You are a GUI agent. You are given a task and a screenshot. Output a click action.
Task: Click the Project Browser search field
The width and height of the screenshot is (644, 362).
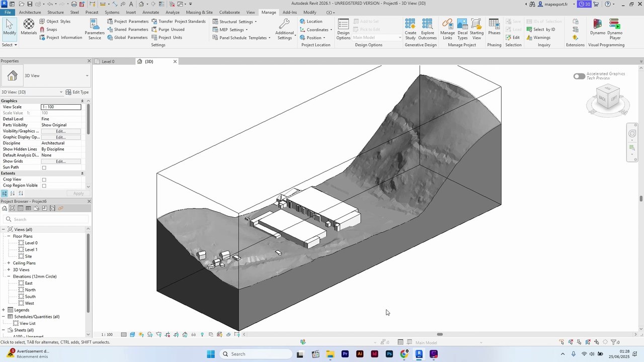pyautogui.click(x=46, y=219)
